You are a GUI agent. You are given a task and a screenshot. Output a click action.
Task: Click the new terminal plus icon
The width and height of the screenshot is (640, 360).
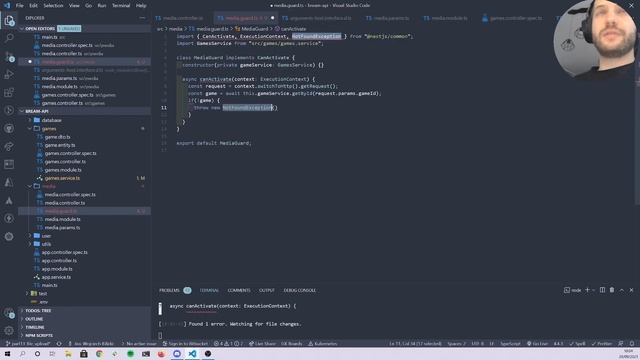[587, 290]
